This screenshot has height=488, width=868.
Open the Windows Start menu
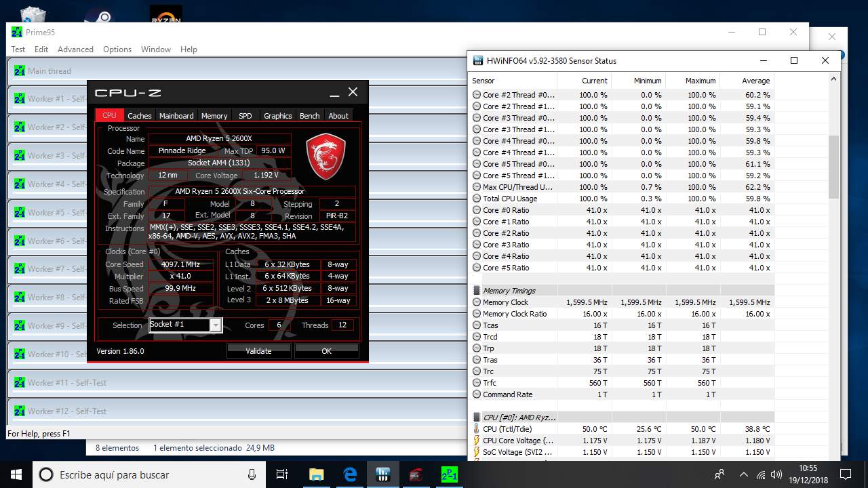coord(16,474)
